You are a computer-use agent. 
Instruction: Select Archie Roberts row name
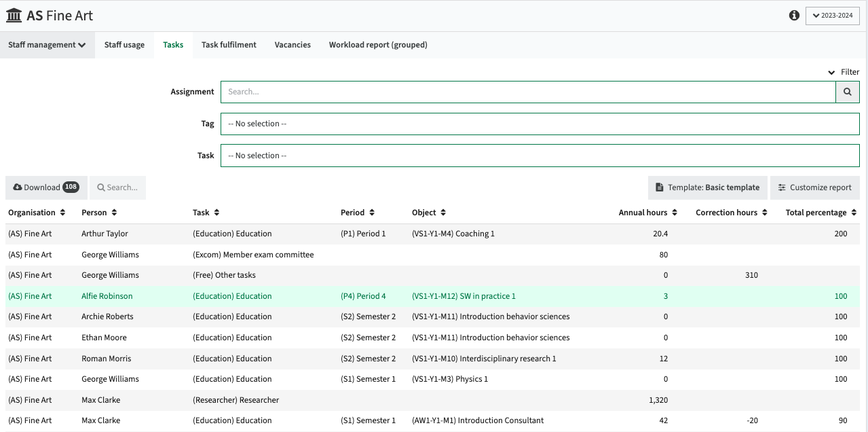[x=107, y=317]
